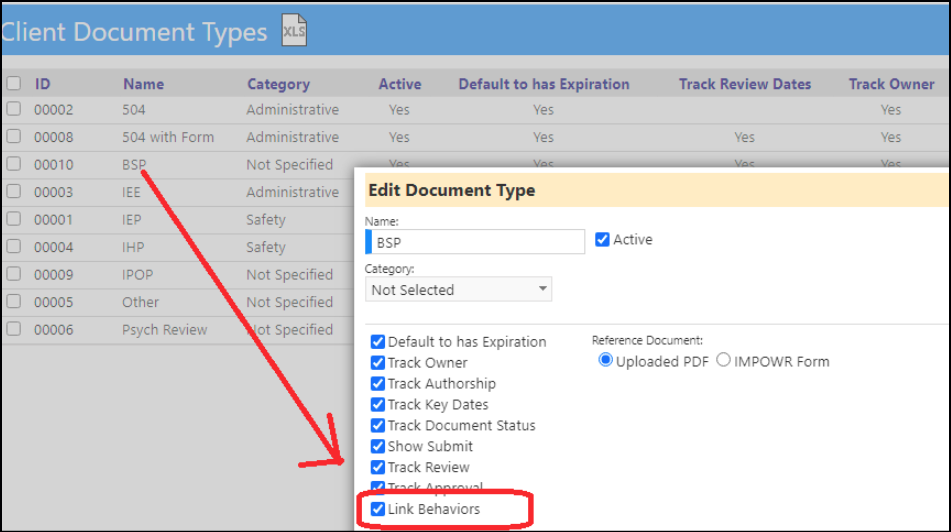Toggle the Track Owner checkbox

pyautogui.click(x=377, y=363)
